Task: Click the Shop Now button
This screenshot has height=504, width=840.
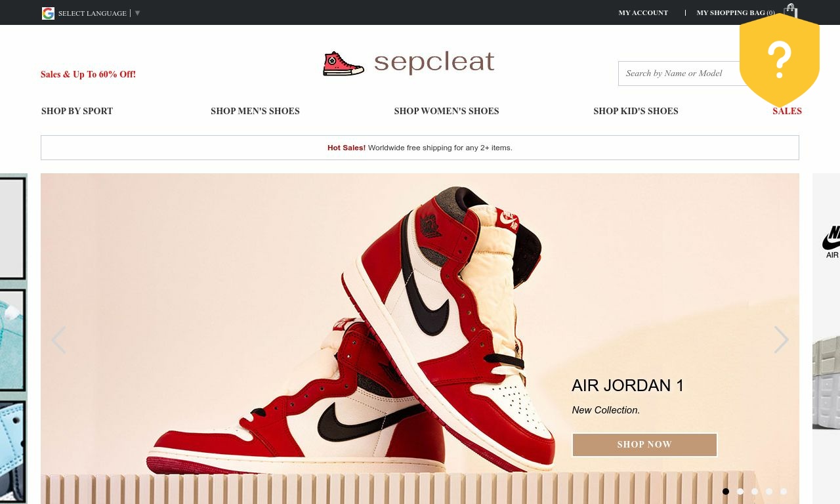Action: [x=644, y=444]
